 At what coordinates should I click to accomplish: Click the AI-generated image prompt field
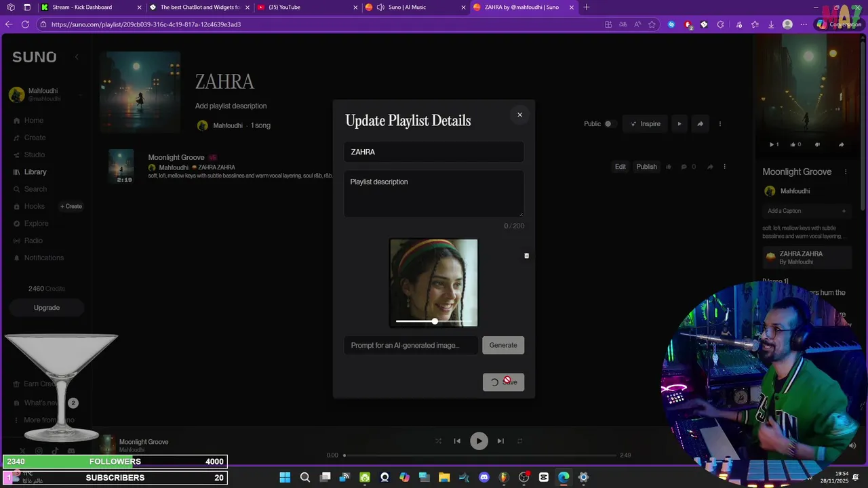click(411, 345)
